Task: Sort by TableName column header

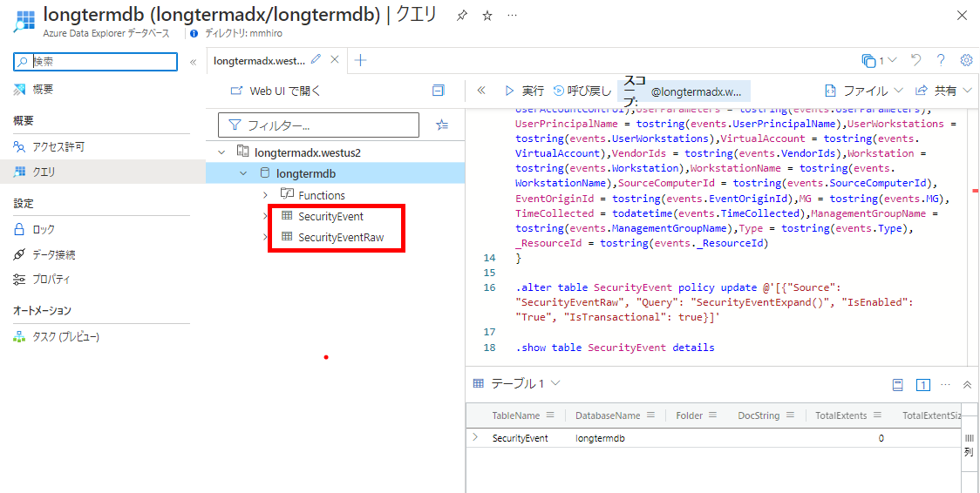Action: pos(515,415)
